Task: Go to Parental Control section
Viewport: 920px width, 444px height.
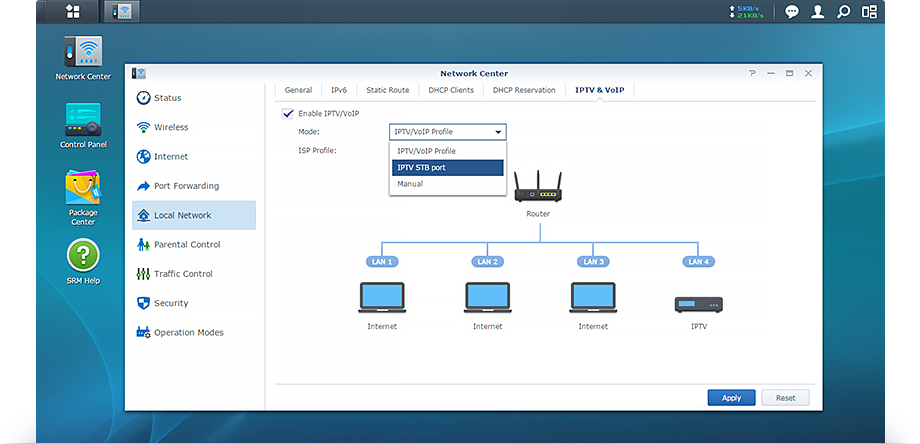Action: tap(187, 244)
